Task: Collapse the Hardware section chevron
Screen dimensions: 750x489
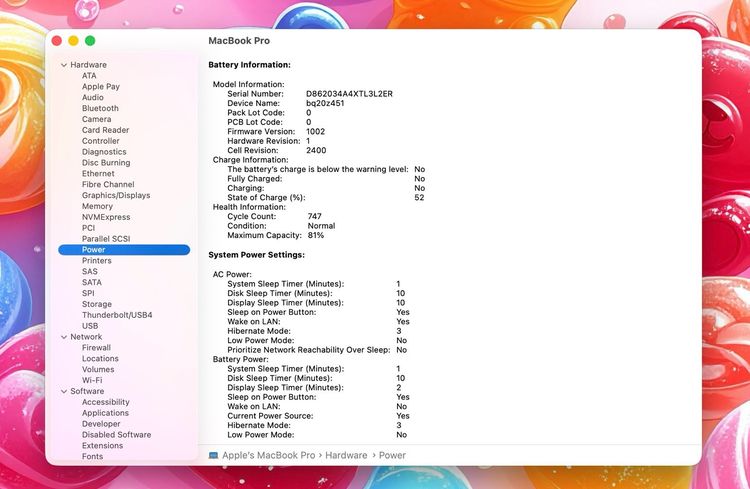Action: coord(64,65)
